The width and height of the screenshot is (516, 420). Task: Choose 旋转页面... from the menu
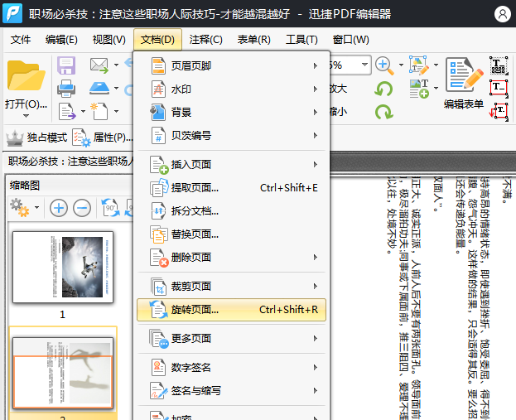[231, 310]
